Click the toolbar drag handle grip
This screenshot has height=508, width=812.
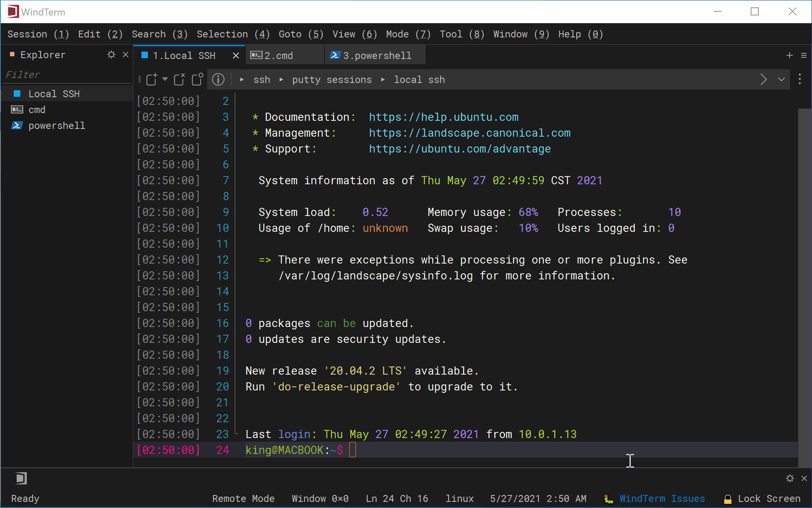139,79
